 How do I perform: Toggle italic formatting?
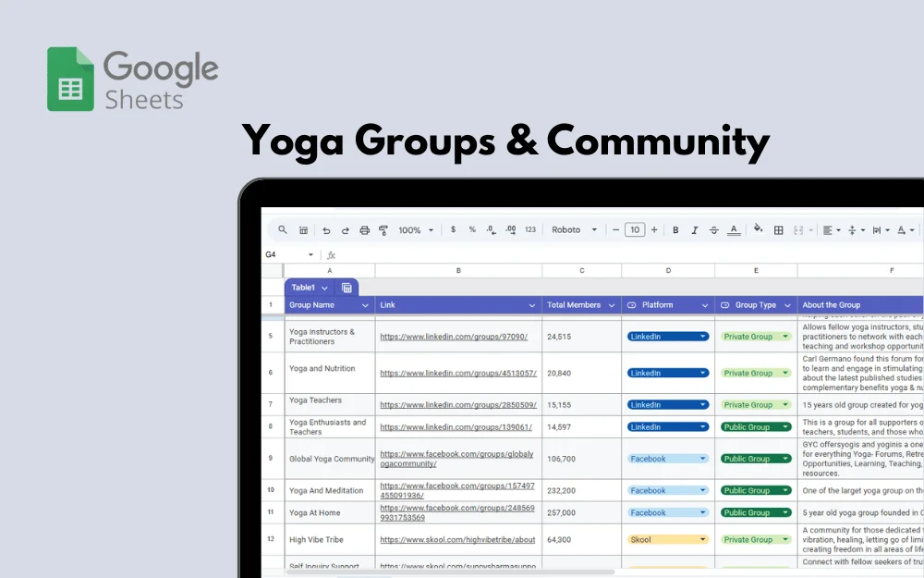click(x=694, y=230)
